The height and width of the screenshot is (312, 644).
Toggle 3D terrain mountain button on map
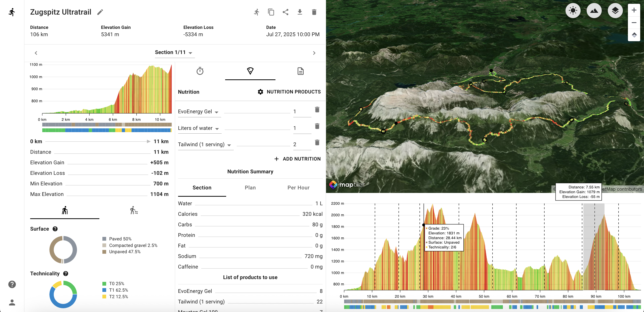[594, 11]
